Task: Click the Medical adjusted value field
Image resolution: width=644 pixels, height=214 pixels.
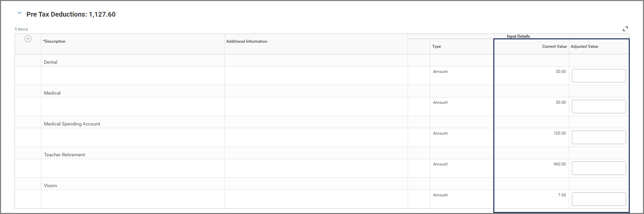Action: 598,106
